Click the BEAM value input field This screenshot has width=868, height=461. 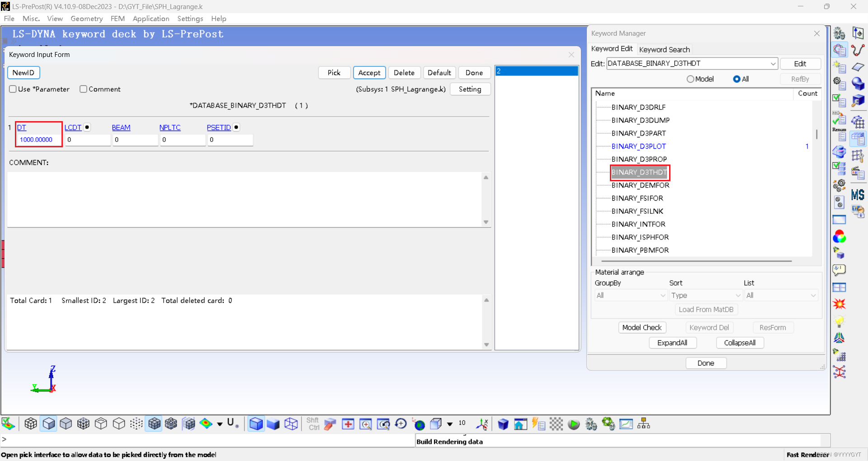135,140
